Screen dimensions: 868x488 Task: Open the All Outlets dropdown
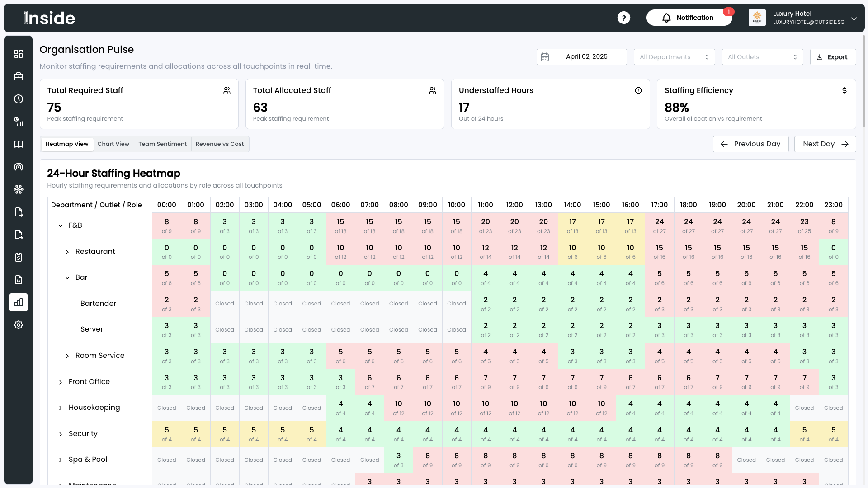tap(762, 57)
